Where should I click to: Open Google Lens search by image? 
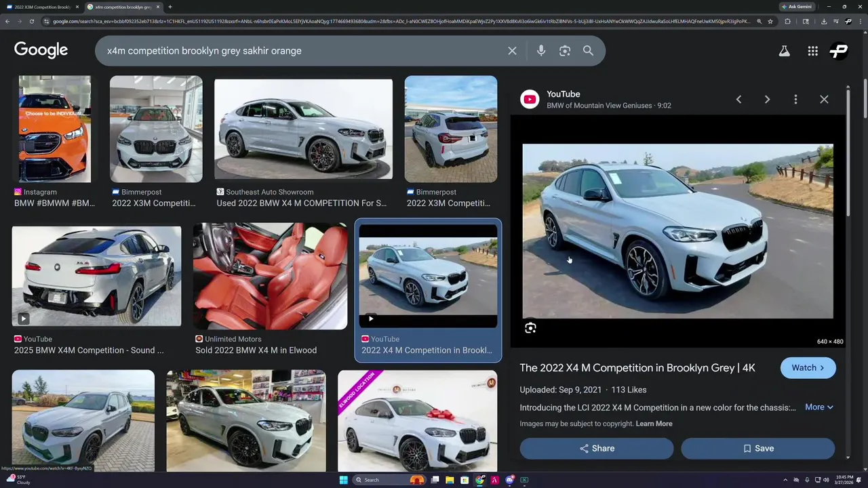click(565, 51)
